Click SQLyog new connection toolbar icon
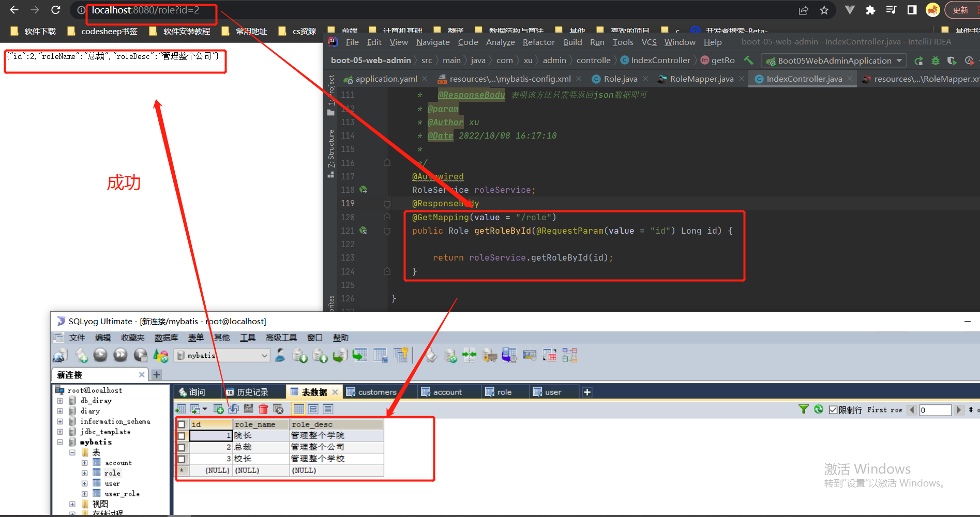The height and width of the screenshot is (517, 980). pyautogui.click(x=61, y=356)
